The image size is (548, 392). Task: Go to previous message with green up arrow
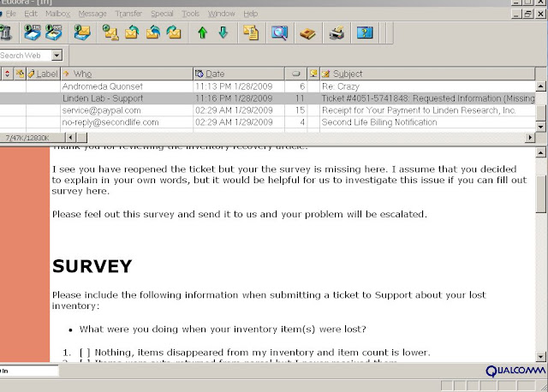202,33
